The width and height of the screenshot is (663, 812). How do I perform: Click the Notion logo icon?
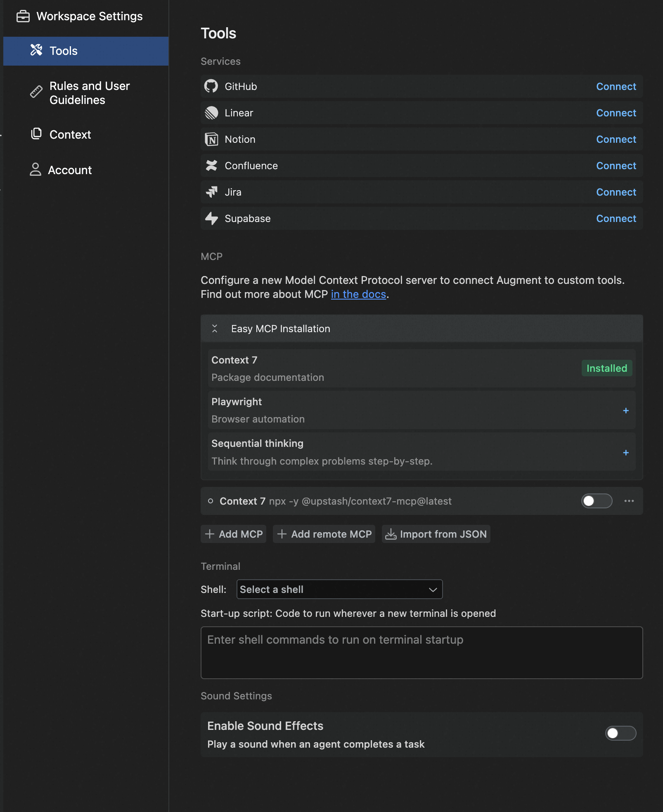pos(211,139)
